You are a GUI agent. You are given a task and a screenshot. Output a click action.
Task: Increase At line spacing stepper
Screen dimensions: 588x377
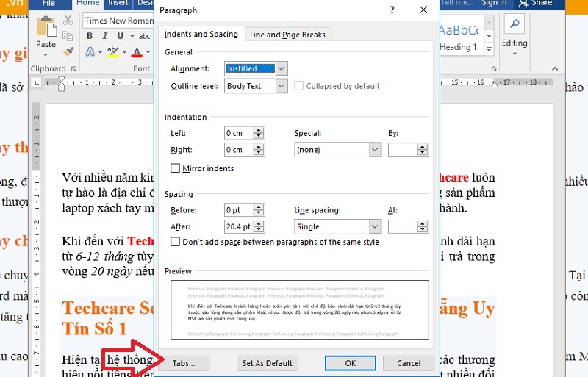pyautogui.click(x=423, y=223)
